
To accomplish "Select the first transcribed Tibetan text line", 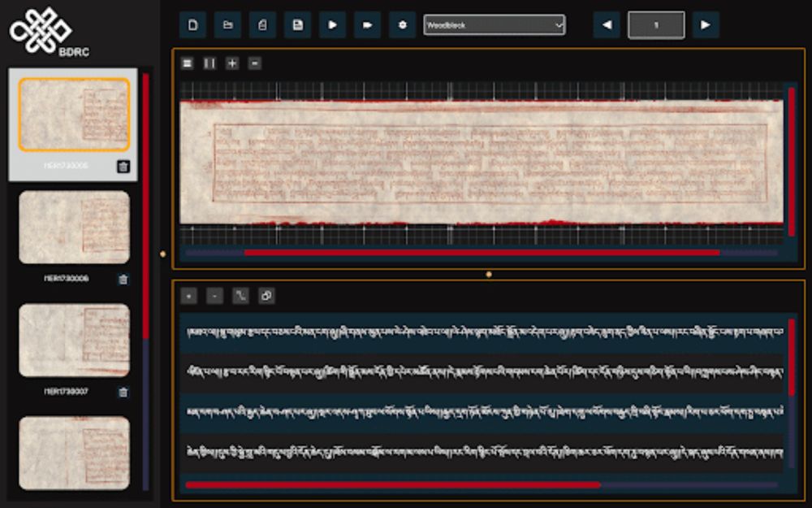I will pyautogui.click(x=482, y=332).
